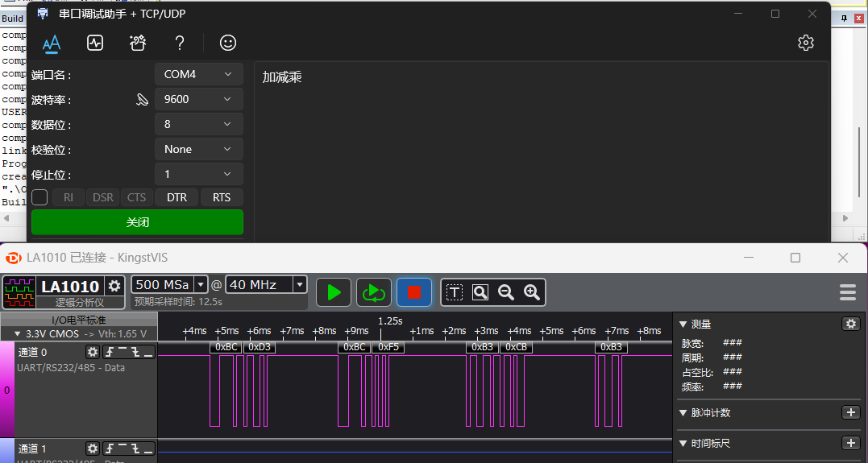The height and width of the screenshot is (463, 868).
Task: Open the waveform monitor icon tab
Action: (95, 43)
